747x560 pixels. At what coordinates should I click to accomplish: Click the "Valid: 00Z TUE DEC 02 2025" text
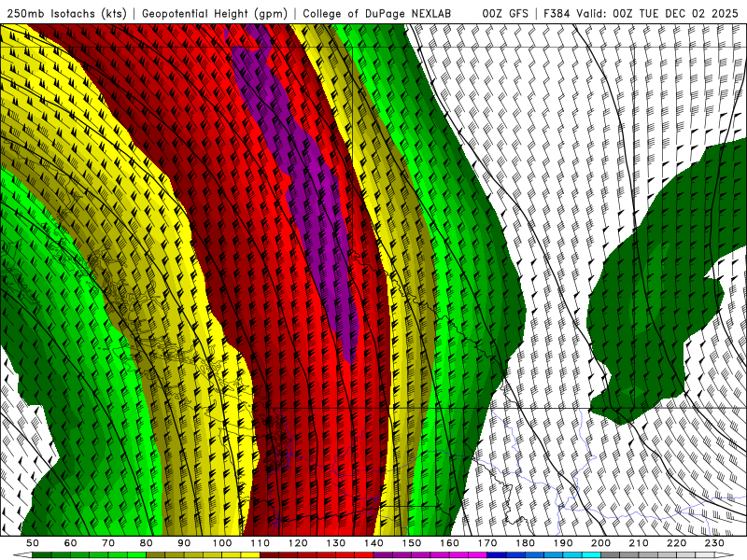[657, 14]
